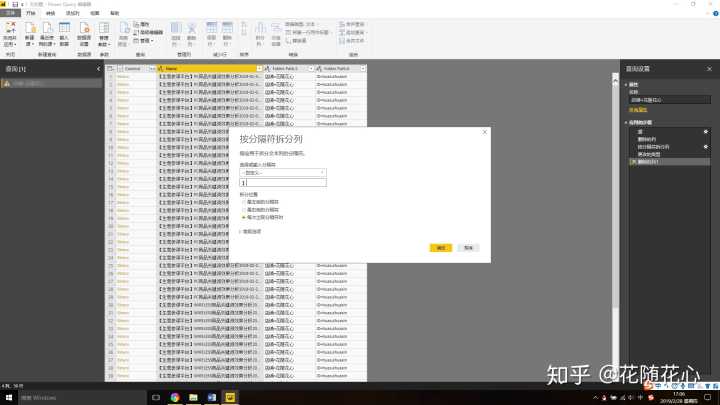Click the Properties button in ribbon

click(142, 24)
